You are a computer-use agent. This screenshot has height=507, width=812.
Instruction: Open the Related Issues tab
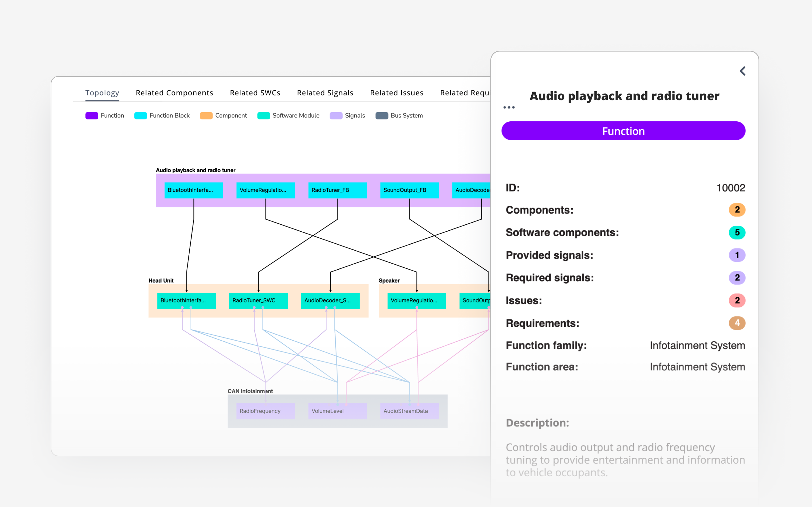click(x=396, y=93)
